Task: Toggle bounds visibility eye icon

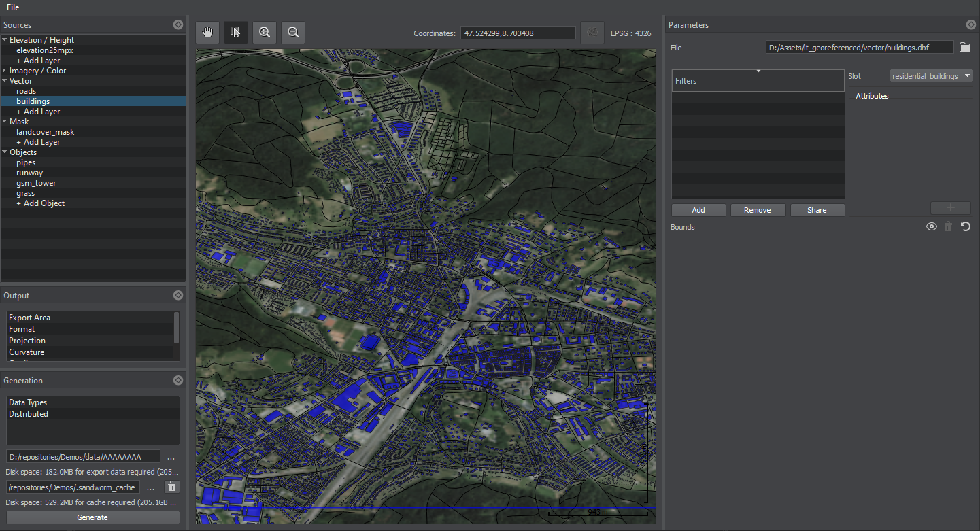Action: [x=932, y=227]
